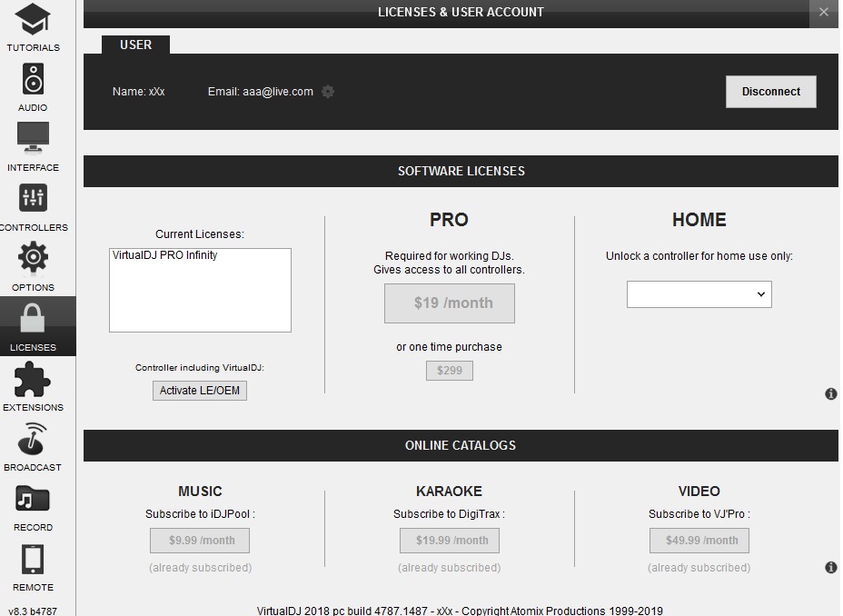Click the Activate LE/OEM button
The width and height of the screenshot is (843, 616).
[x=200, y=391]
